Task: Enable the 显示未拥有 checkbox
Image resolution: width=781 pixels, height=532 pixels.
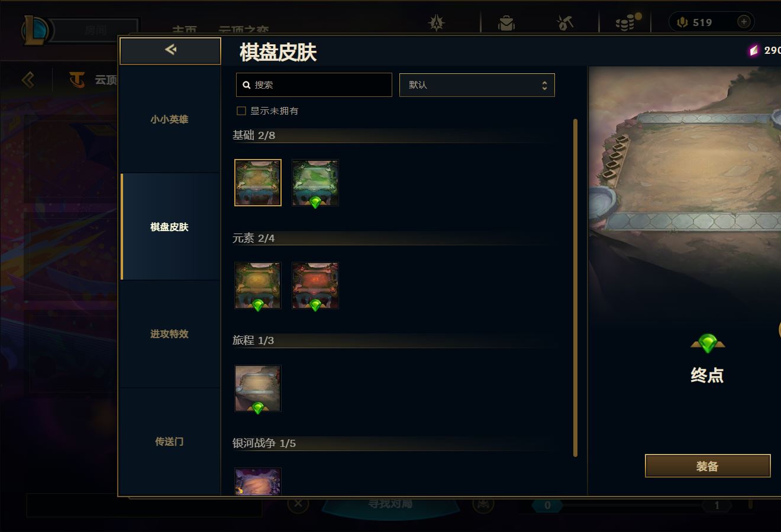Action: 241,111
